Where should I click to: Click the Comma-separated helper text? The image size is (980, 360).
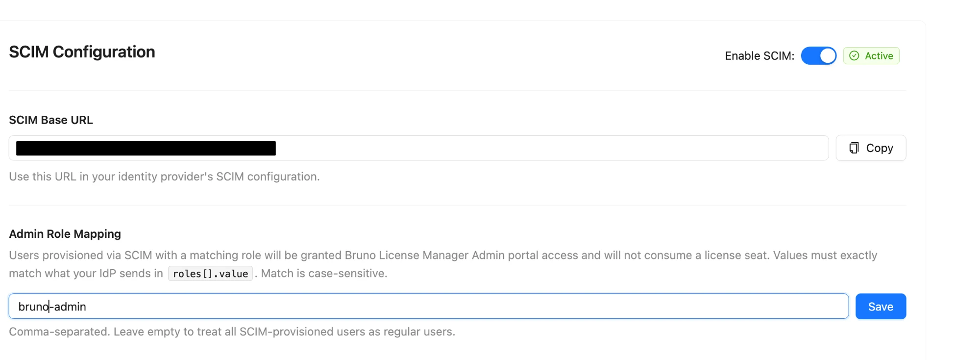pyautogui.click(x=232, y=332)
